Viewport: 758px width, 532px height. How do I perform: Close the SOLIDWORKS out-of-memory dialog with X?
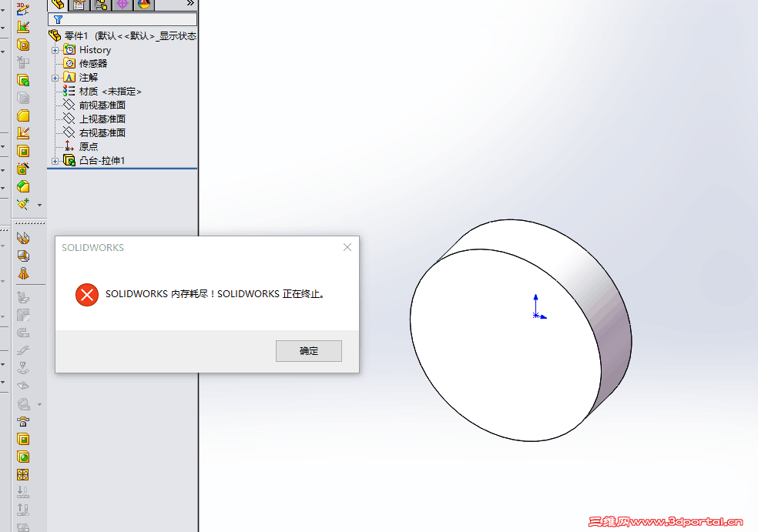347,247
